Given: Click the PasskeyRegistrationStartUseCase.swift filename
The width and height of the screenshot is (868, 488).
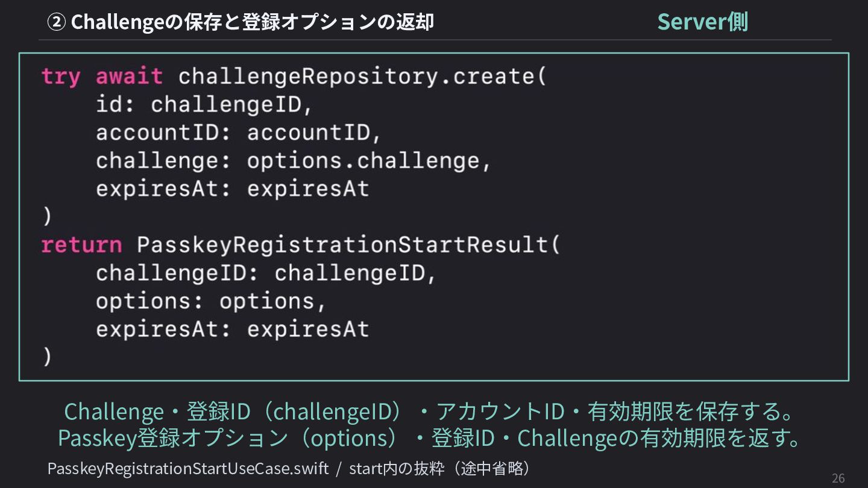Looking at the screenshot, I should pos(188,469).
